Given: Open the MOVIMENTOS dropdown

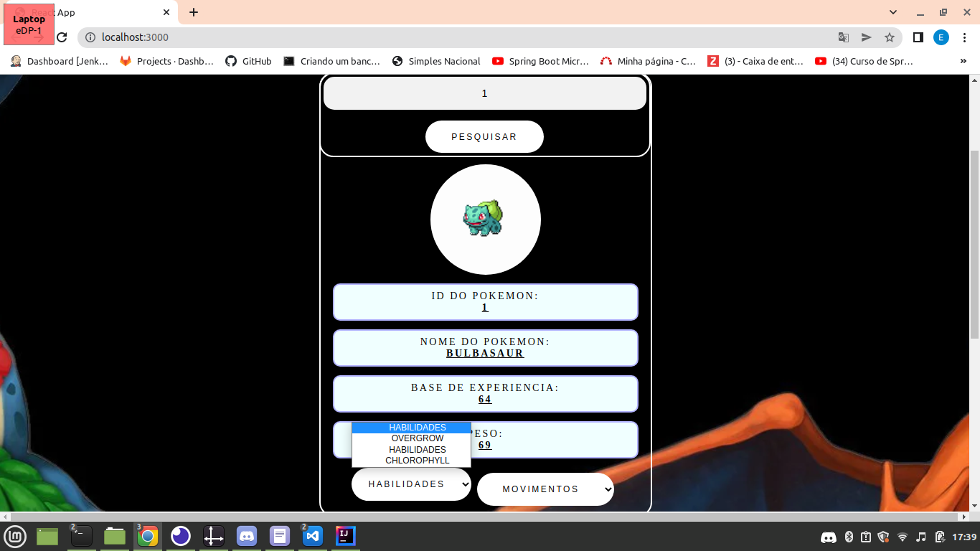Looking at the screenshot, I should point(545,489).
